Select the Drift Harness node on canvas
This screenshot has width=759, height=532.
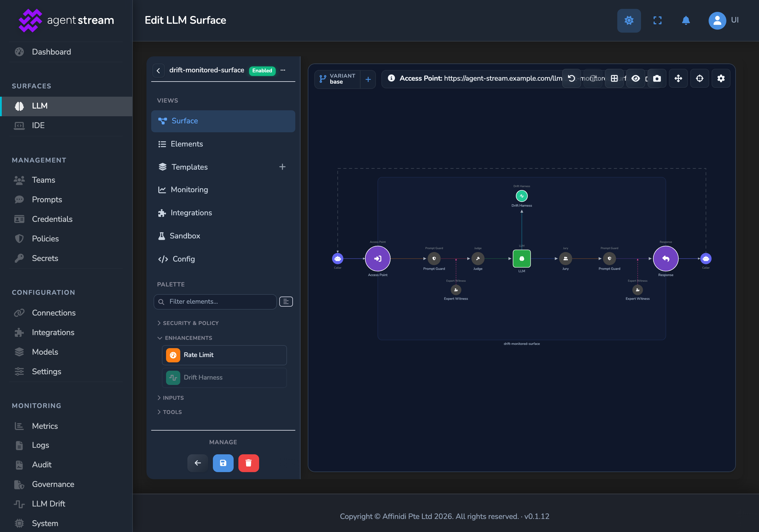click(x=522, y=196)
